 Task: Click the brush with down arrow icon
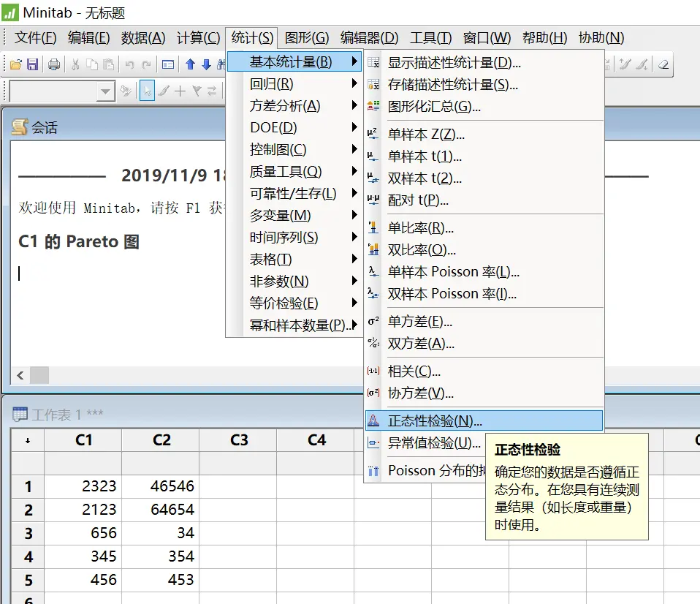642,65
